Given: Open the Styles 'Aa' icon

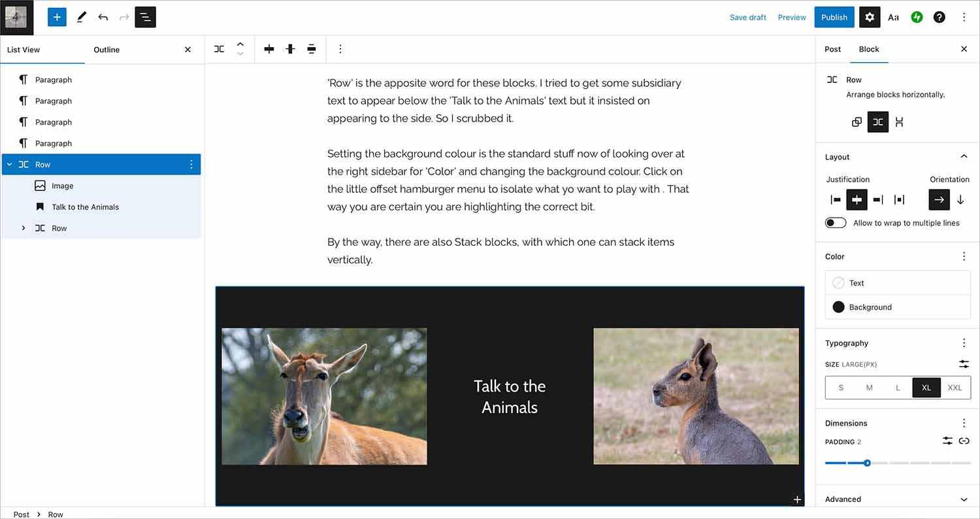Looking at the screenshot, I should 893,18.
